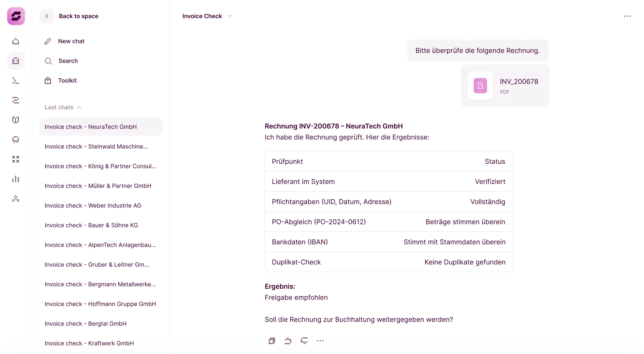The width and height of the screenshot is (644, 354).
Task: Open the INV_200678 PDF attachment
Action: [x=505, y=86]
